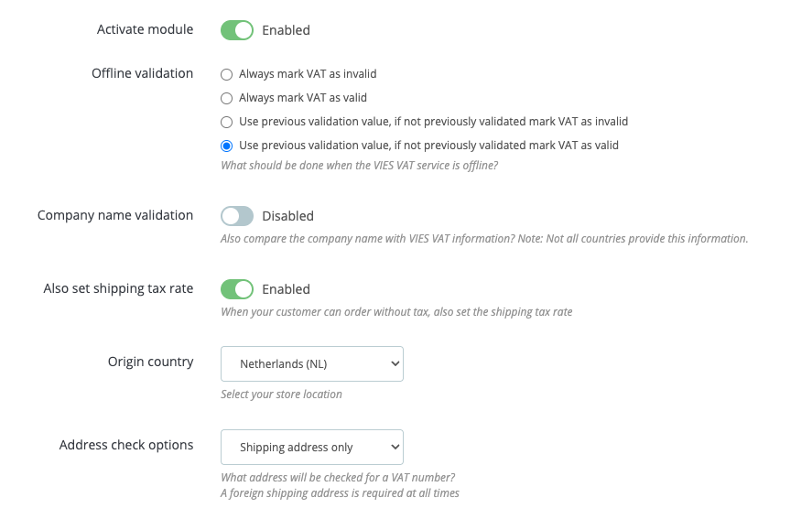Enable the Company name validation switch
This screenshot has width=812, height=519.
point(237,216)
